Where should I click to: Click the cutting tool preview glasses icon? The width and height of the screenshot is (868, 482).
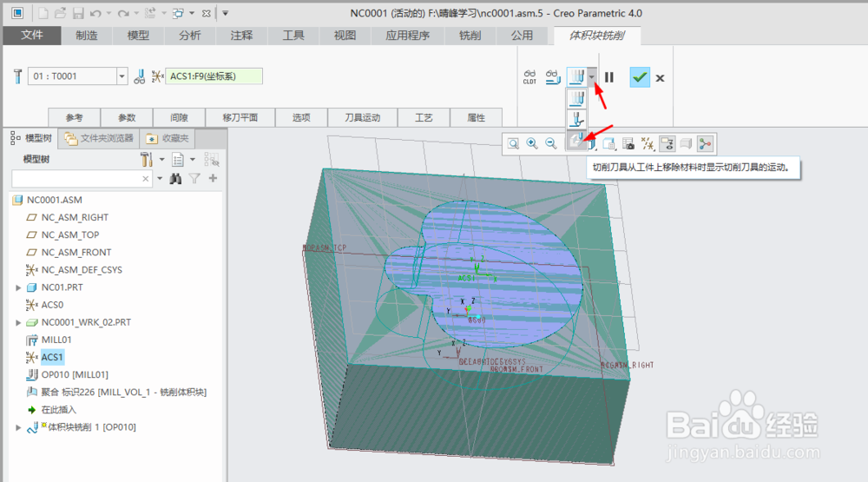[140, 76]
